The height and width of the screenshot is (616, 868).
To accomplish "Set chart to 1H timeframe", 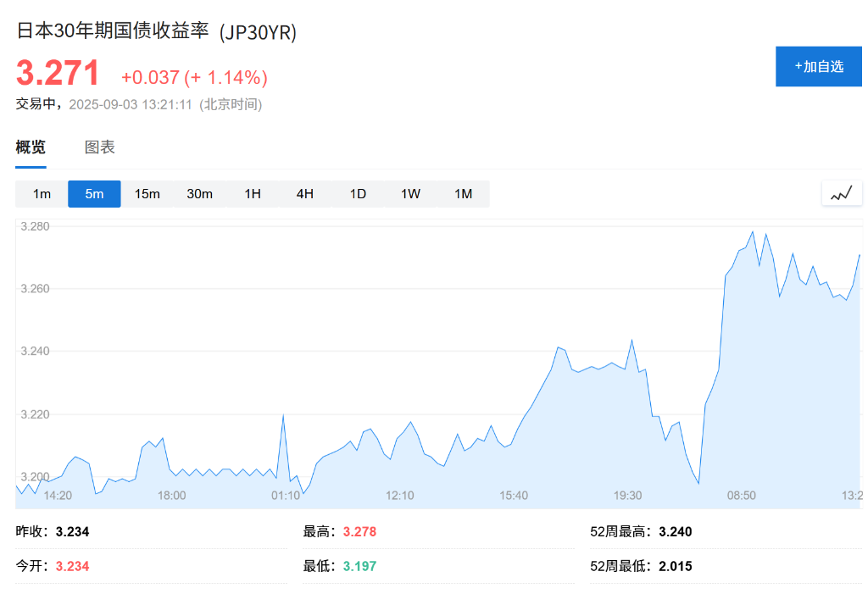I will coord(253,194).
